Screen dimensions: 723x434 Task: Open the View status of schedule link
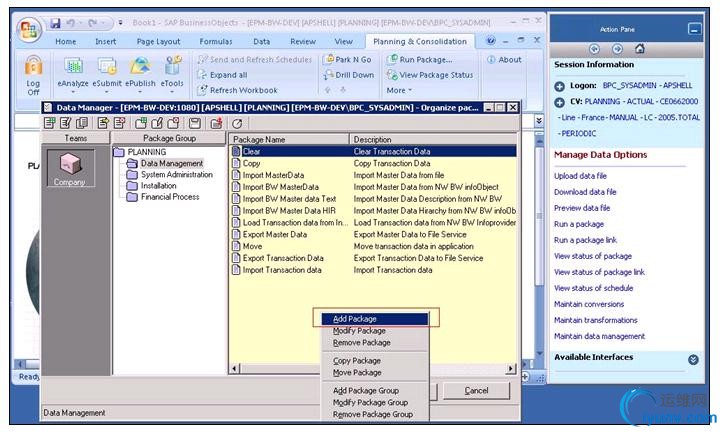593,288
